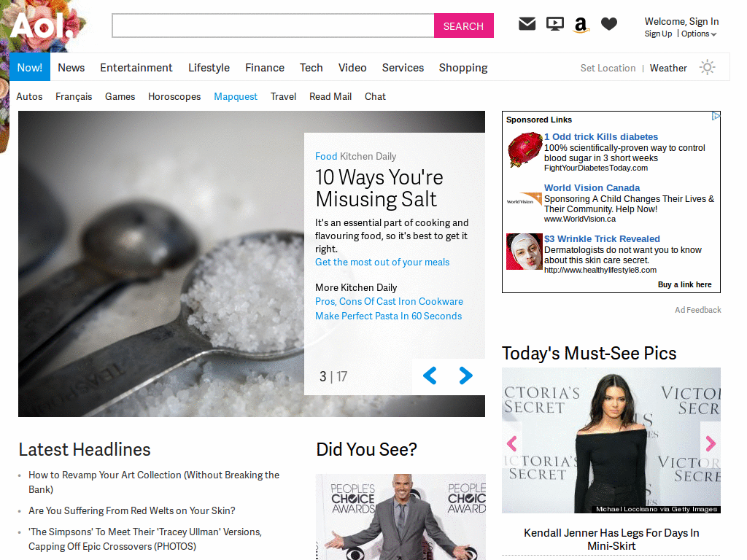Screen dimensions: 747x560
Task: Show next Must-See Pics photo
Action: (x=711, y=444)
